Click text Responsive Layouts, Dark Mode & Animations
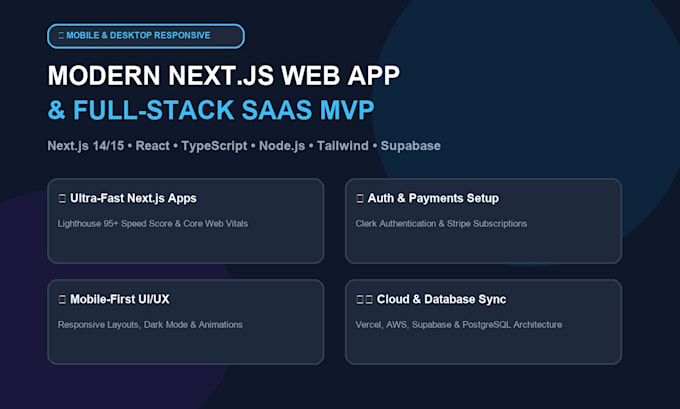The image size is (680, 409). 150,325
